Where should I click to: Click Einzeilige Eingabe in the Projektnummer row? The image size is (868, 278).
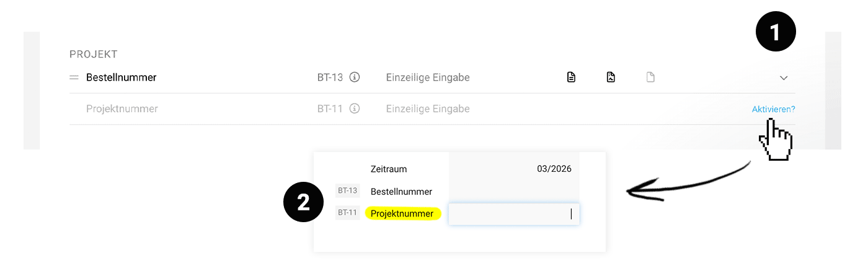(428, 109)
